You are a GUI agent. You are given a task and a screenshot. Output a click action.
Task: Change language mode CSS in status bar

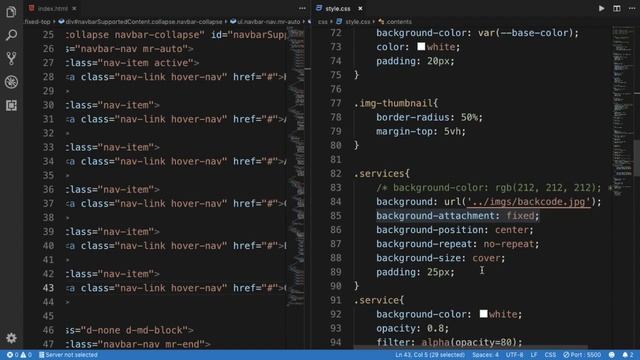tap(550, 355)
